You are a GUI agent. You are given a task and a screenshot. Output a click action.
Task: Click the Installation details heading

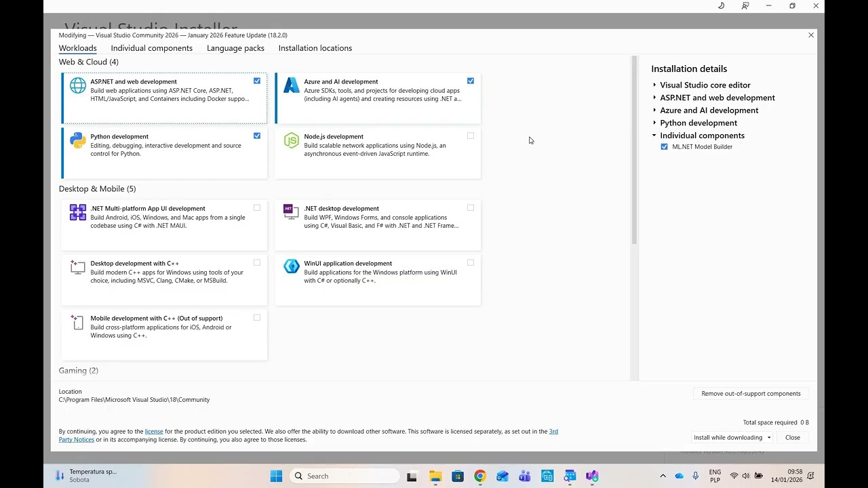(689, 68)
